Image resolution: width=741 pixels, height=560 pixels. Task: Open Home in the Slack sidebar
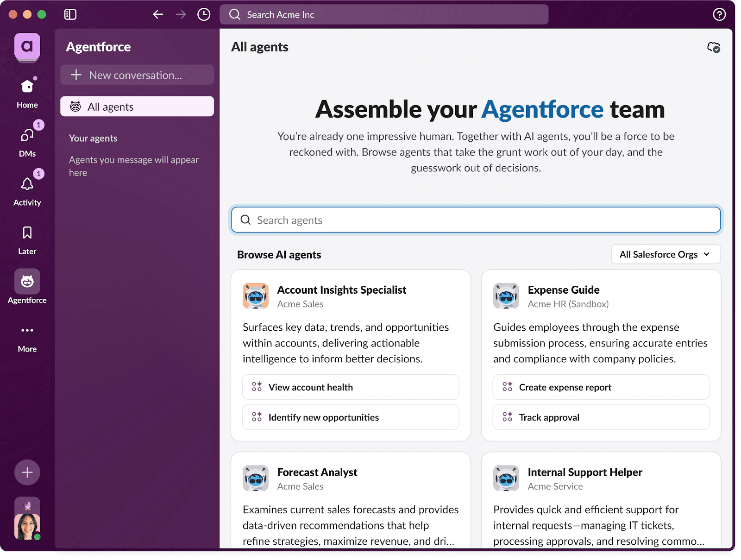click(x=27, y=90)
